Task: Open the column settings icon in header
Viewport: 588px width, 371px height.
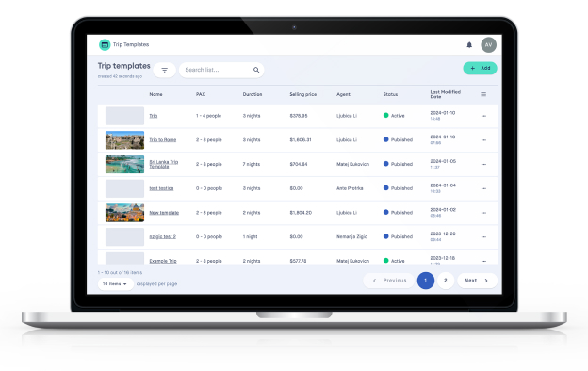Action: pos(483,94)
